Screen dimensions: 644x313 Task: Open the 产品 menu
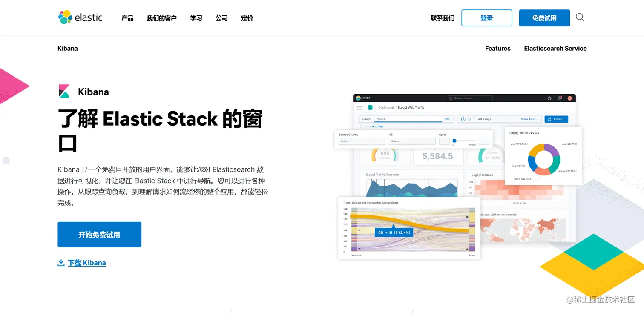point(127,18)
